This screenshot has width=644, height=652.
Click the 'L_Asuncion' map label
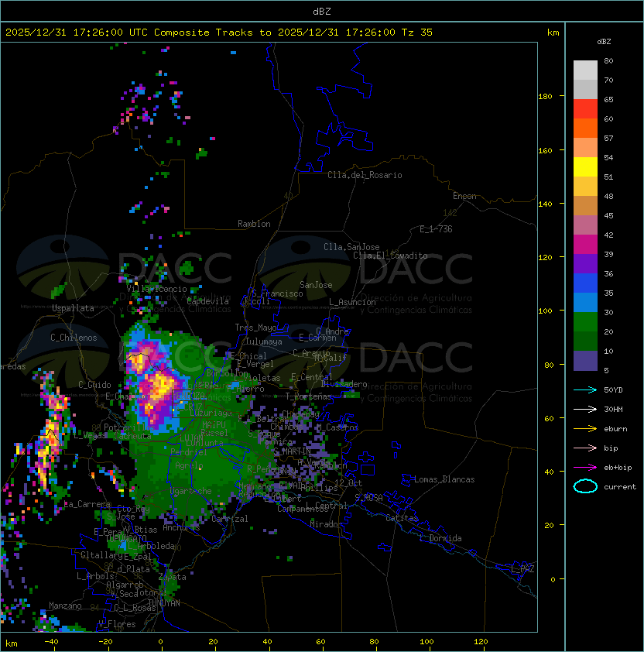pyautogui.click(x=352, y=302)
